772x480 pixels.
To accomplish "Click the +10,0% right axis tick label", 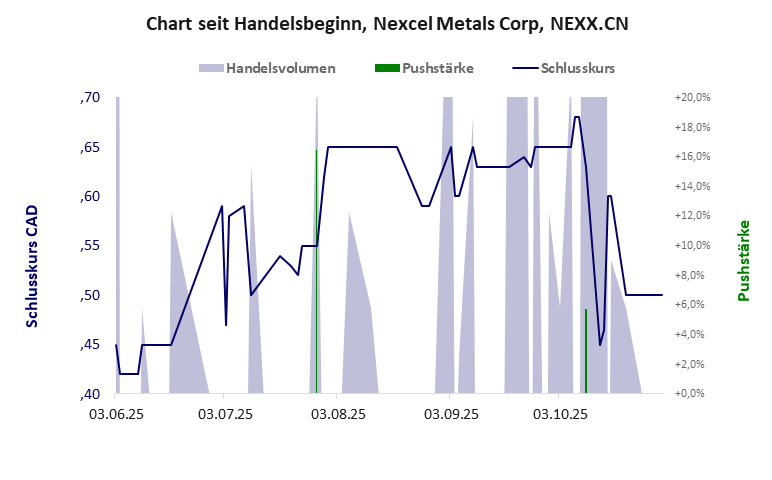I will 692,246.
